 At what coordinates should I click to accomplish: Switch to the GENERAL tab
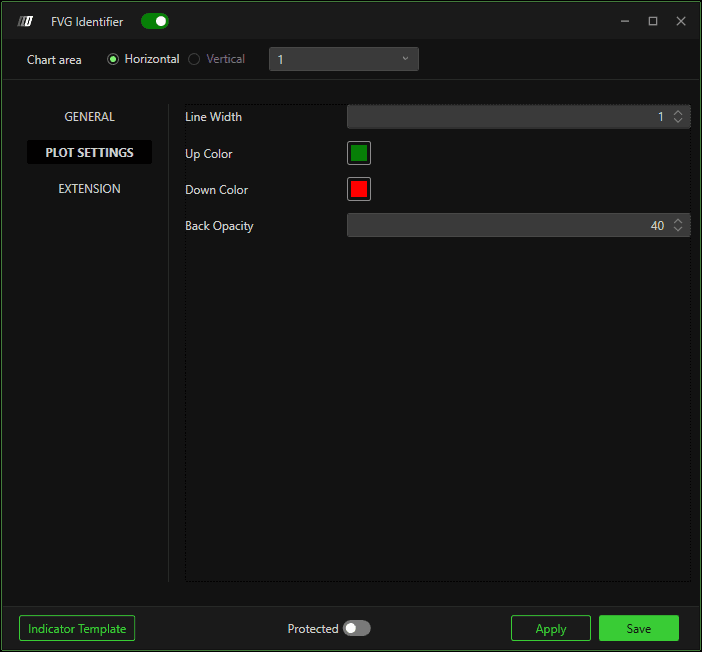click(90, 117)
